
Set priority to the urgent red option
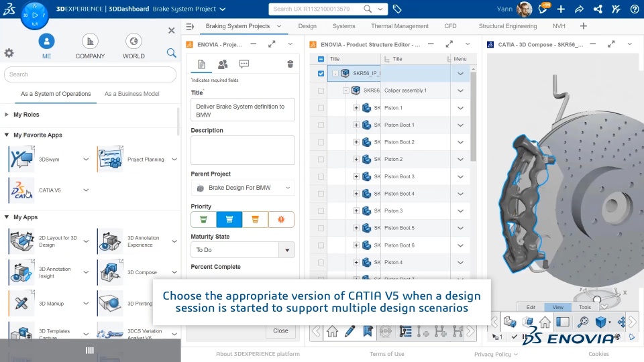pyautogui.click(x=281, y=220)
